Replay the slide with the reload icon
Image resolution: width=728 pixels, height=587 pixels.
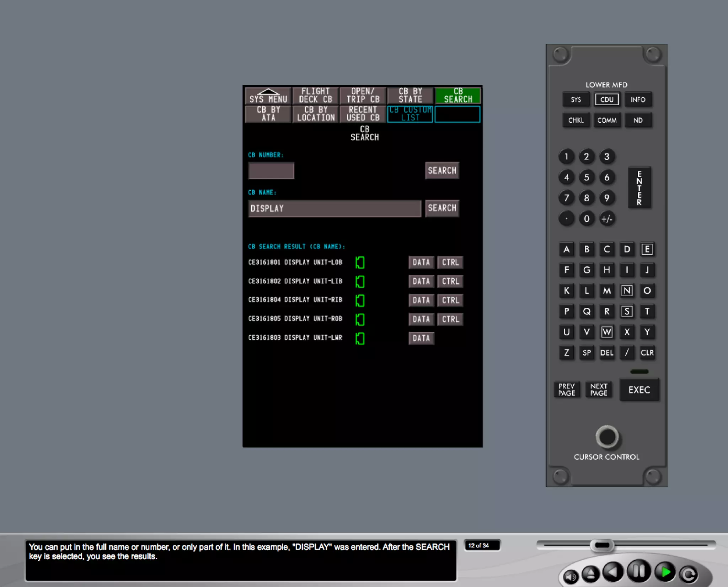[x=688, y=574]
